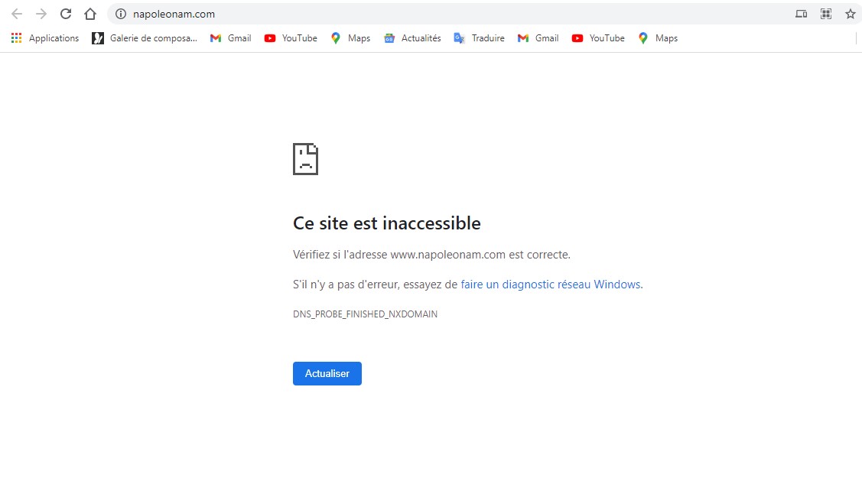This screenshot has width=862, height=504.
Task: Select the DNS_PROBE_FINISHED_NXDOMAIN error text
Action: pyautogui.click(x=365, y=314)
